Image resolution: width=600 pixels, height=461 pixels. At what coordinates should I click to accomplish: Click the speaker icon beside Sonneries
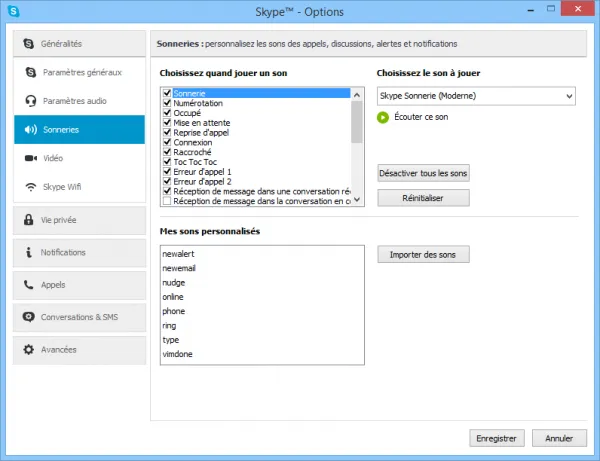tap(31, 130)
